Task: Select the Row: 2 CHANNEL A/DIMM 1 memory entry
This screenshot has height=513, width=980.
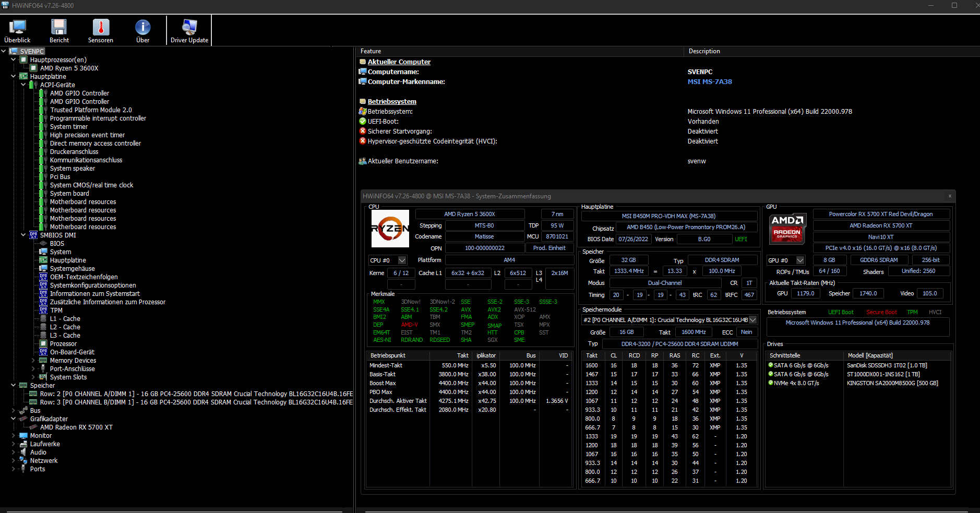Action: (x=196, y=393)
